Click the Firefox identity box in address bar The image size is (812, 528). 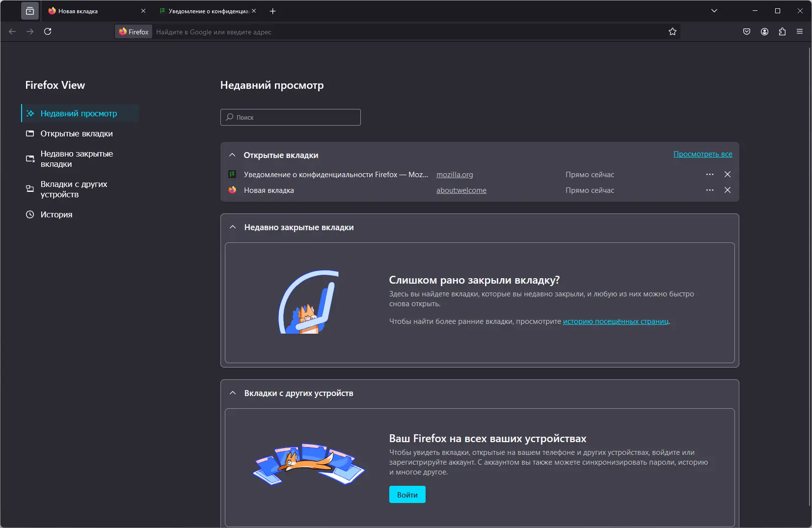point(134,32)
